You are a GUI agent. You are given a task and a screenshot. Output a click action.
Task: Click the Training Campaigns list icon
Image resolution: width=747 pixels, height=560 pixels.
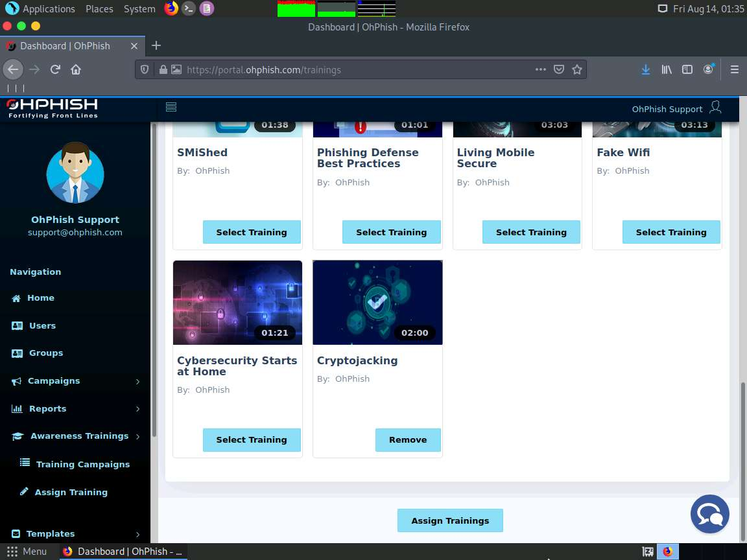(25, 463)
